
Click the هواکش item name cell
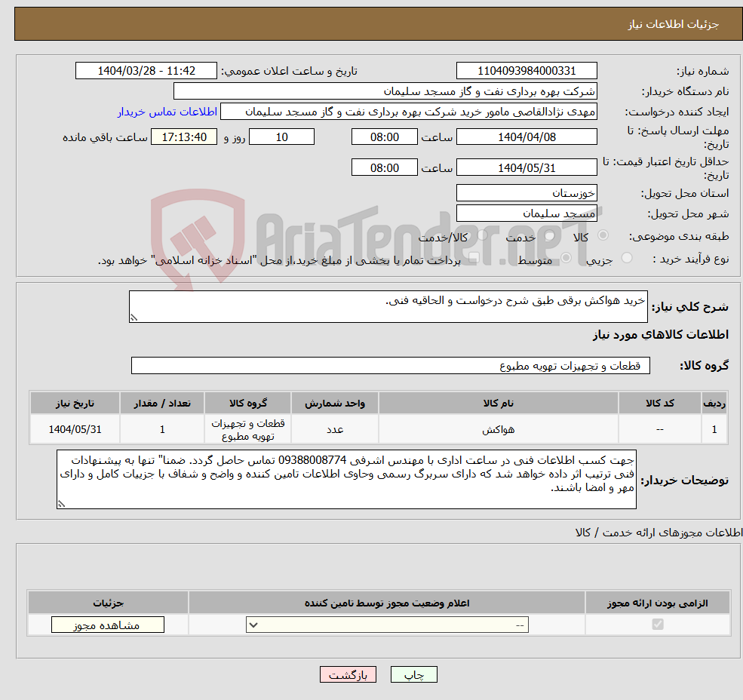498,429
